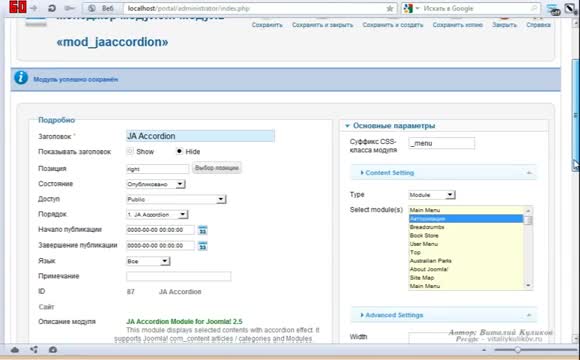The width and height of the screenshot is (580, 360).
Task: Click the Google search engine icon
Action: point(408,8)
